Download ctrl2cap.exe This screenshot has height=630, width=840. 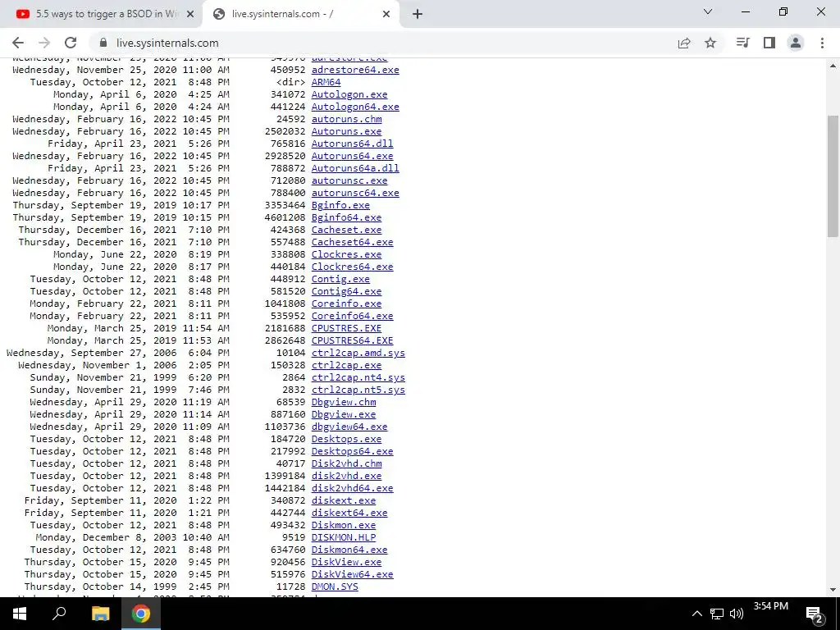pyautogui.click(x=347, y=365)
